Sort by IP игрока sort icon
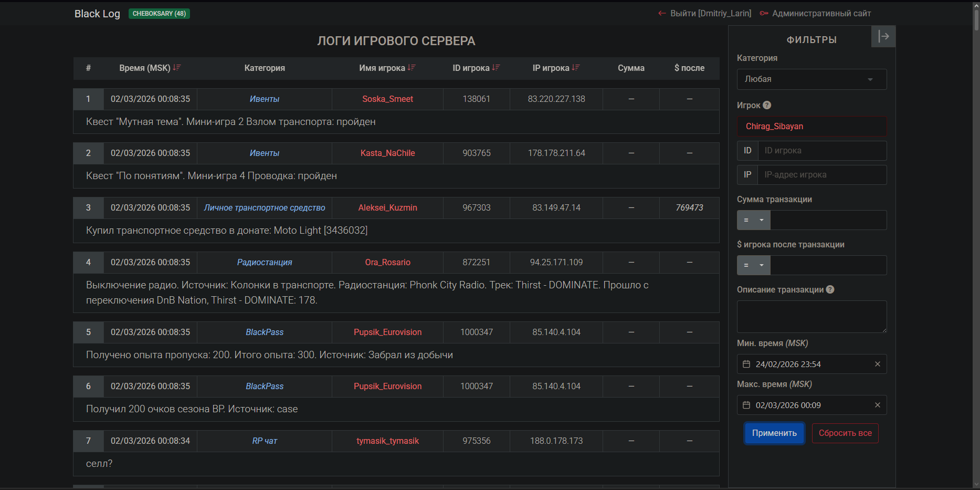Viewport: 980px width, 490px height. [576, 68]
